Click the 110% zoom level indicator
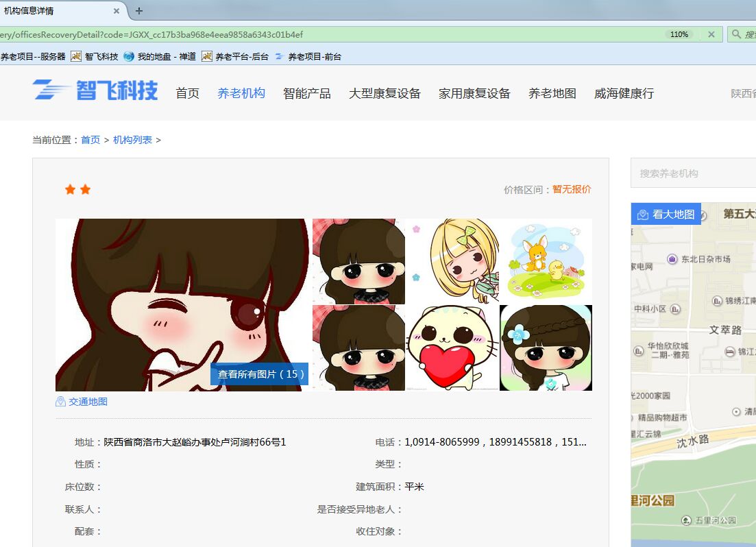This screenshot has width=756, height=547. tap(679, 34)
